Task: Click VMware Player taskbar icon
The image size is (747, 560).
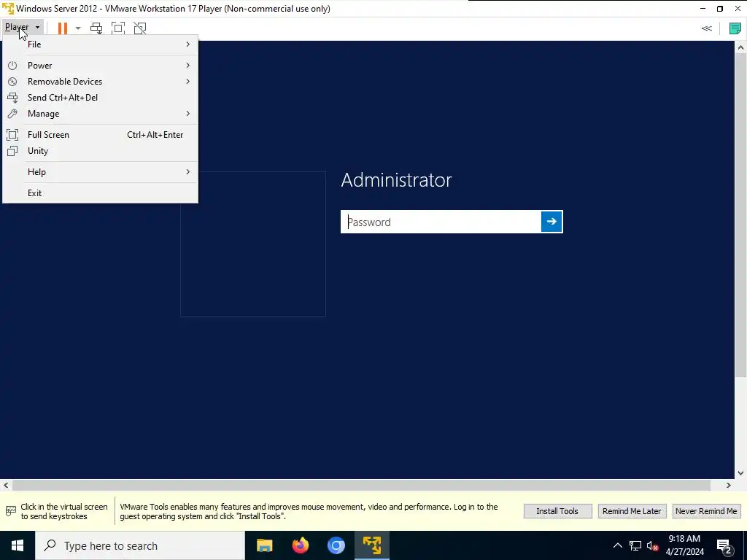Action: point(371,545)
